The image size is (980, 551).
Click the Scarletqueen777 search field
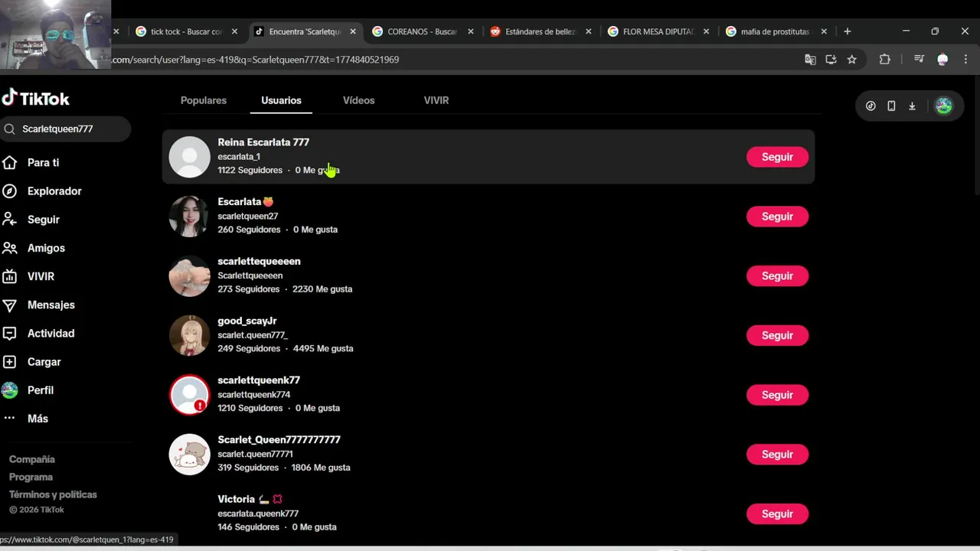65,129
